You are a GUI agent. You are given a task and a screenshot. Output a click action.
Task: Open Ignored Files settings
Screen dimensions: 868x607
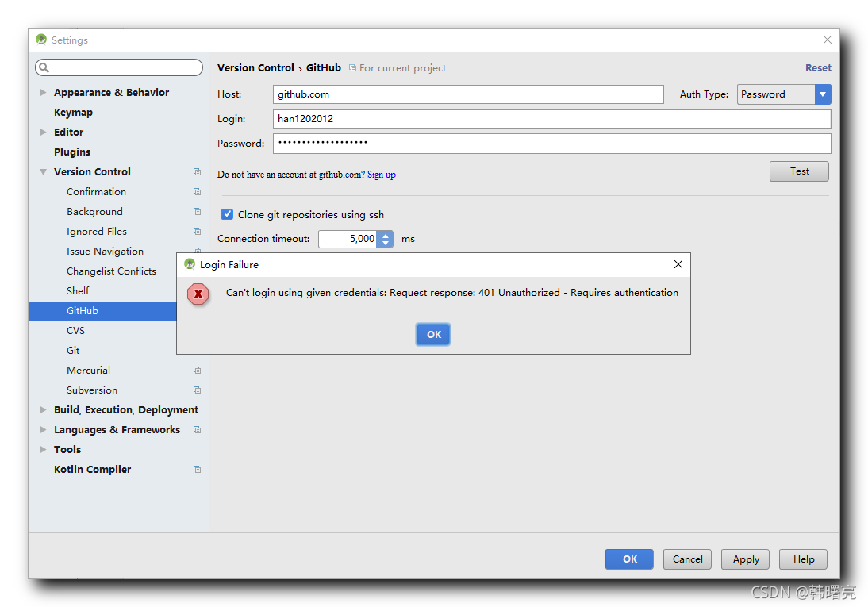pos(97,232)
